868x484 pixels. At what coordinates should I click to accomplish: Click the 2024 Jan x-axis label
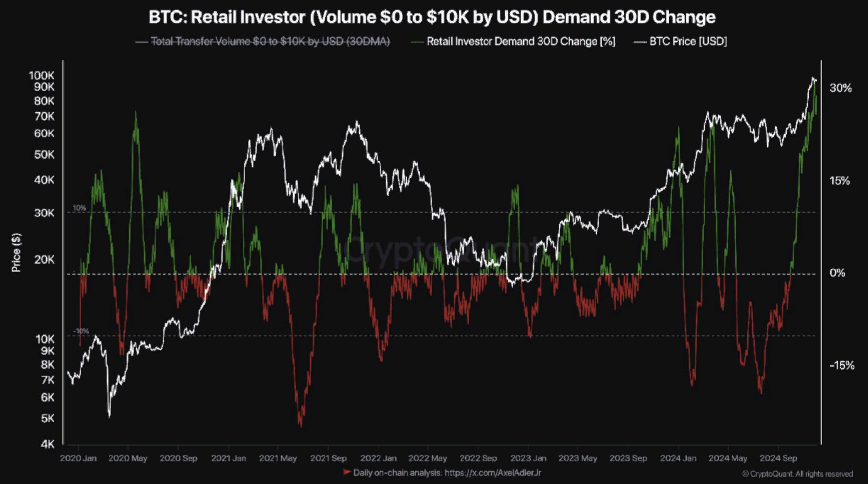pos(678,458)
